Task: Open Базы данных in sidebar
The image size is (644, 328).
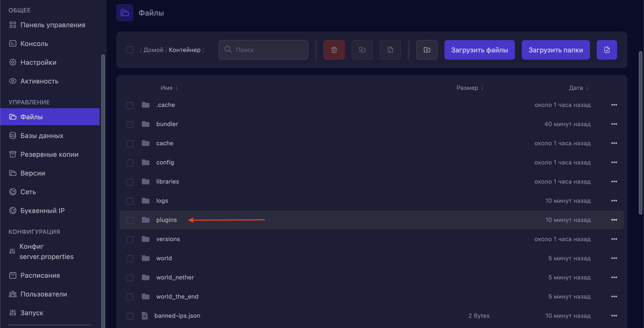Action: [42, 135]
